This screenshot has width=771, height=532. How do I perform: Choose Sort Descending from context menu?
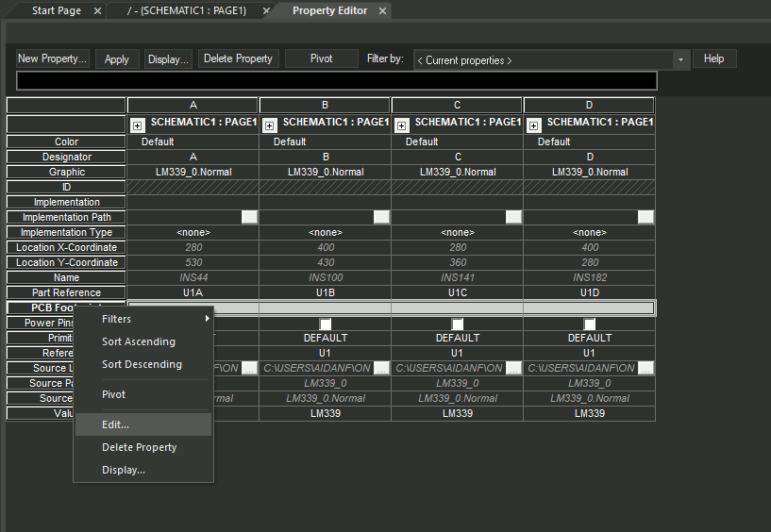(143, 364)
